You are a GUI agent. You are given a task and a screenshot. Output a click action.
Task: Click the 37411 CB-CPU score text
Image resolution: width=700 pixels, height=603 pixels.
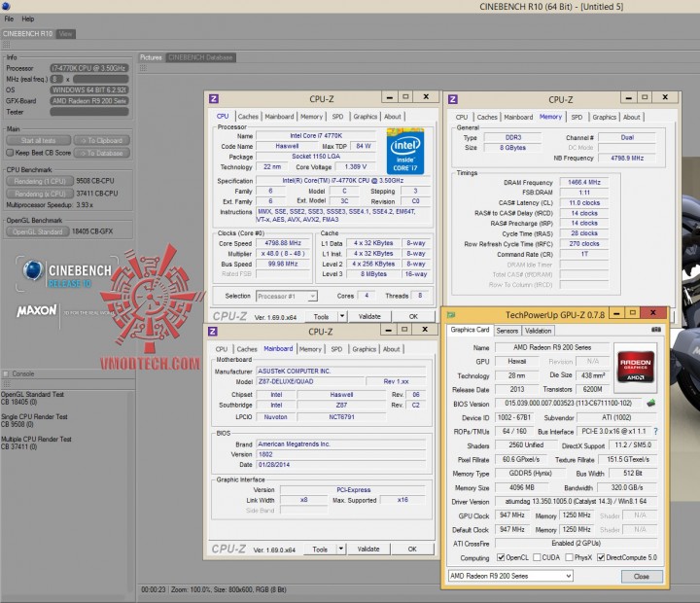click(97, 194)
